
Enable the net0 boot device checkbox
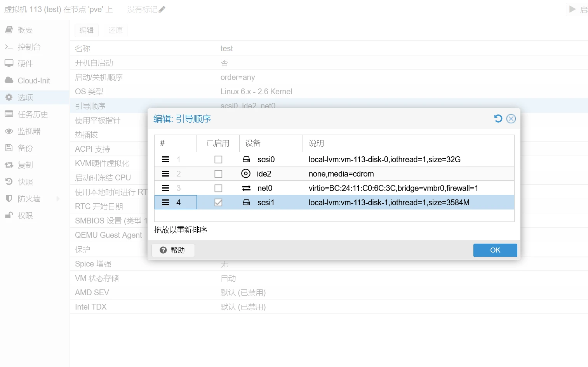[x=218, y=188]
